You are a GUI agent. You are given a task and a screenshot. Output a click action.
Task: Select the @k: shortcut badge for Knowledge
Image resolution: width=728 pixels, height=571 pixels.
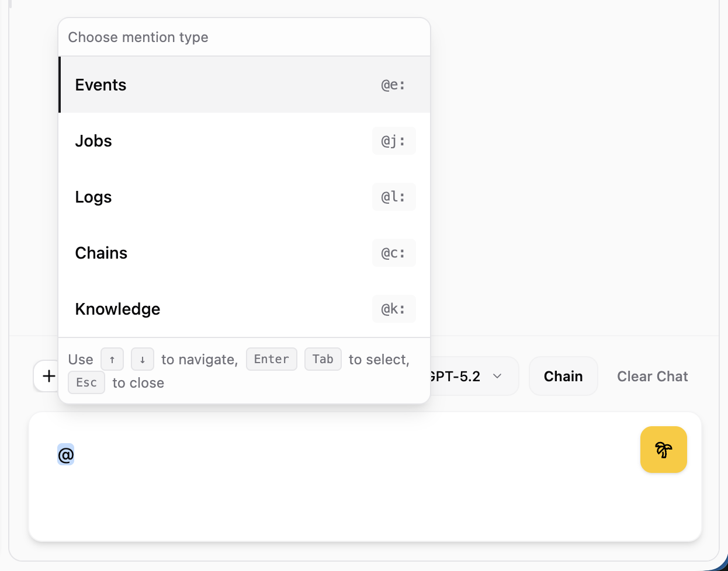393,309
